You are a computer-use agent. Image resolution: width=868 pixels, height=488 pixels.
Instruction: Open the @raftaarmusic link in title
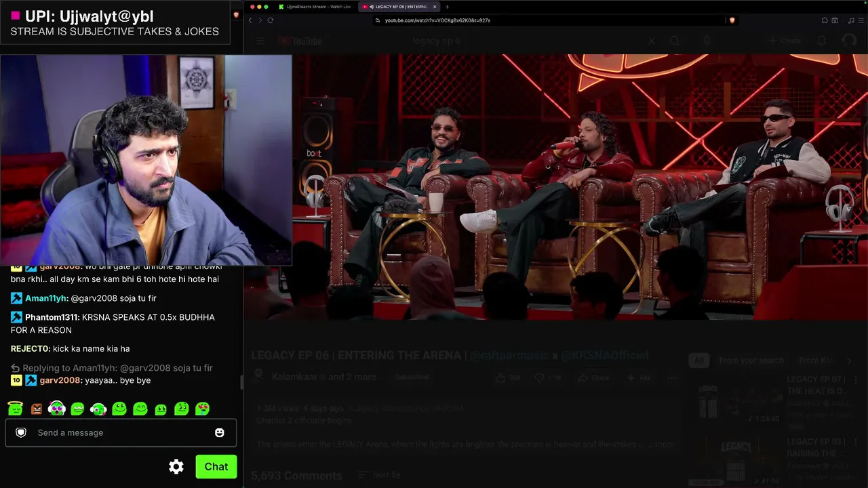coord(509,355)
